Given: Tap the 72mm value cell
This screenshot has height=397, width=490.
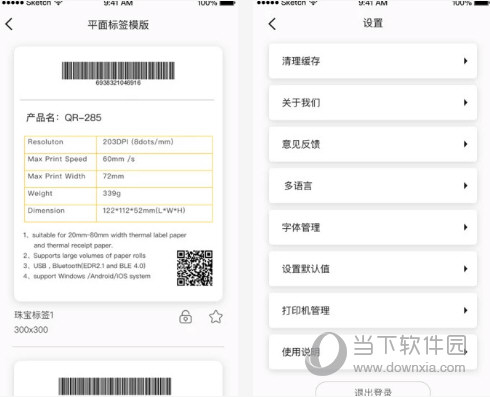Looking at the screenshot, I should (154, 179).
